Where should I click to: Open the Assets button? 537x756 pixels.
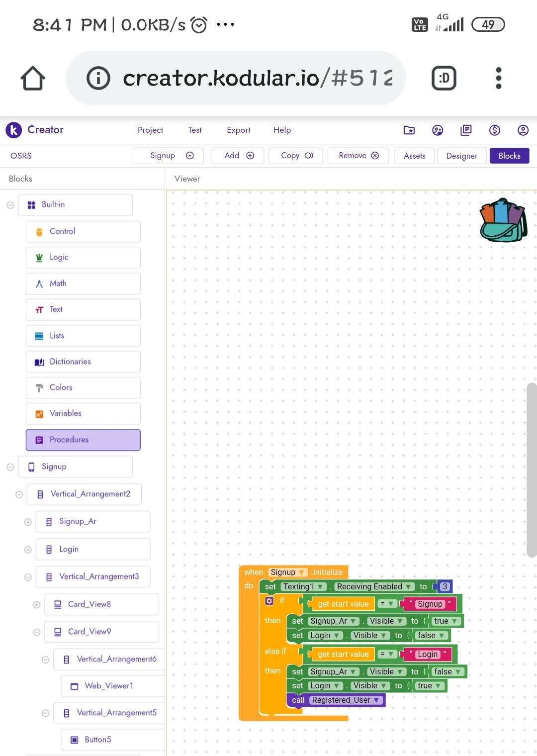click(x=415, y=156)
